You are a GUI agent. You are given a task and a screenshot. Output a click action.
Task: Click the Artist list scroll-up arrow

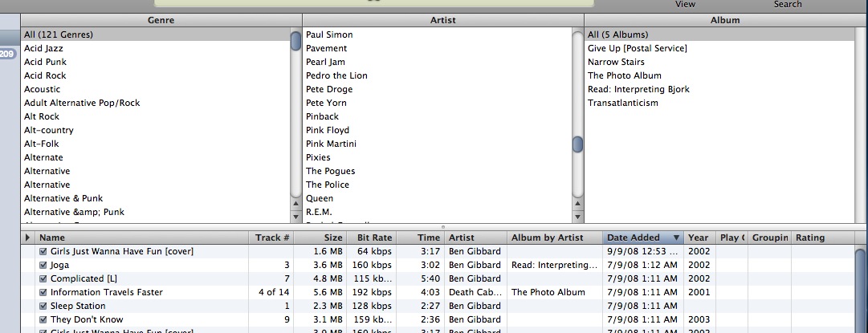pos(578,204)
